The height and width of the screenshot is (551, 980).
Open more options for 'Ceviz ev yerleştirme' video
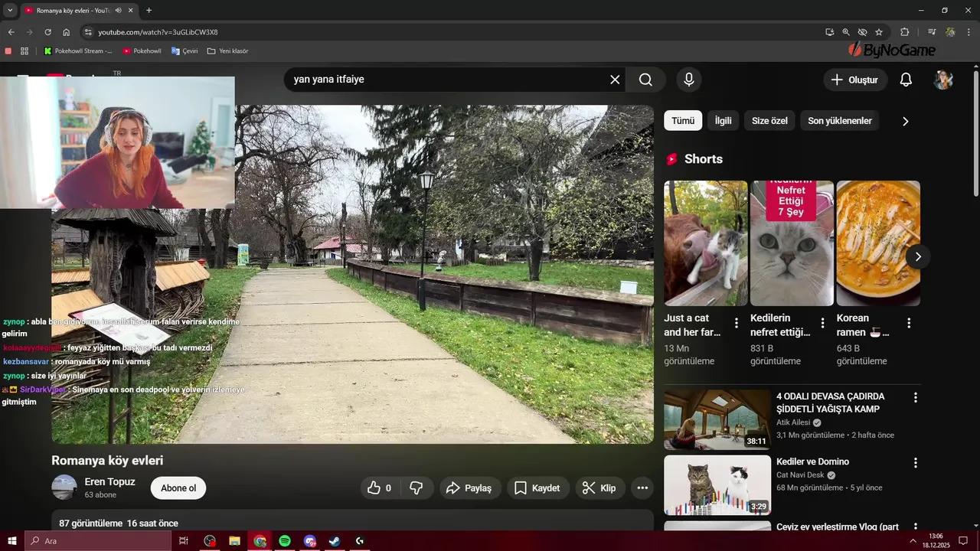(x=915, y=527)
